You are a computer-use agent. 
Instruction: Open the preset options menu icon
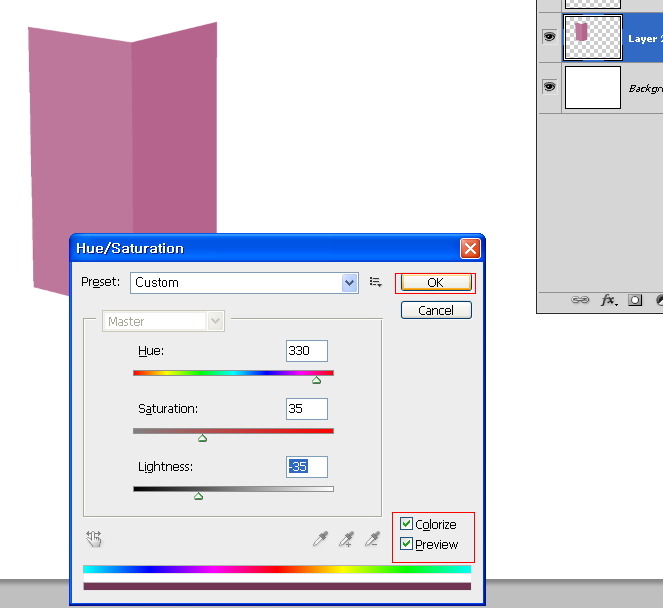click(x=375, y=282)
